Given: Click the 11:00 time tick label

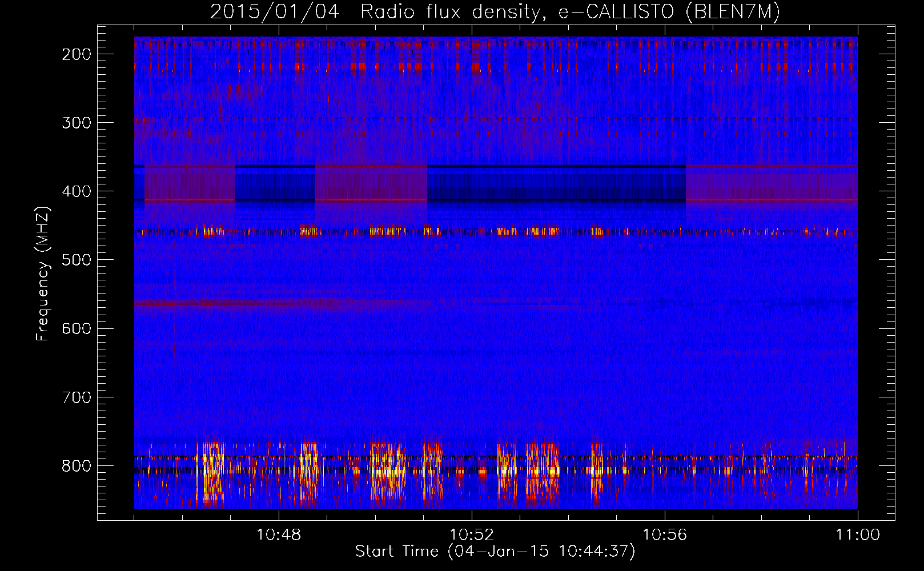Looking at the screenshot, I should (858, 535).
